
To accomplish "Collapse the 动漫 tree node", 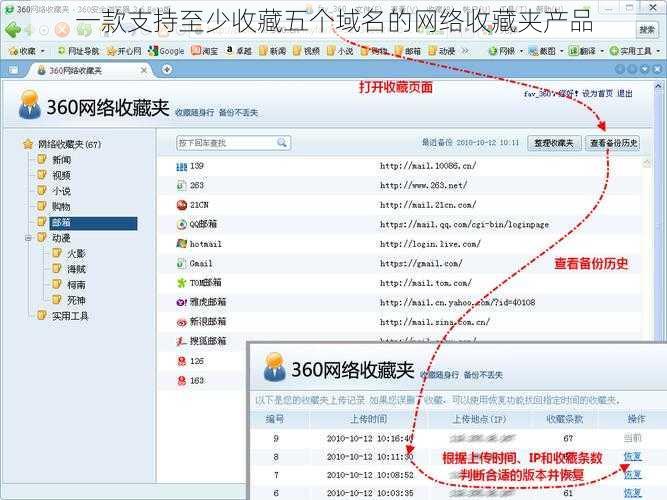I will tap(29, 238).
